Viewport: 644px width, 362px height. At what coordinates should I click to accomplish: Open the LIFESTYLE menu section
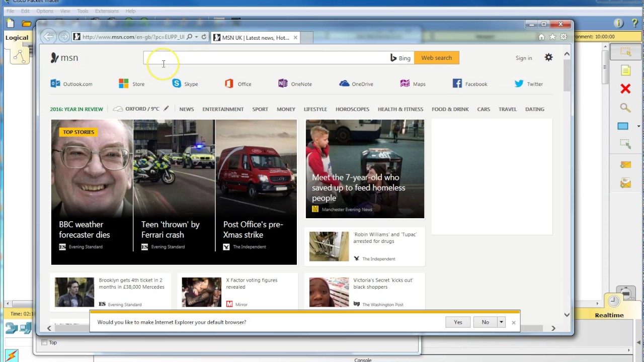pos(315,109)
